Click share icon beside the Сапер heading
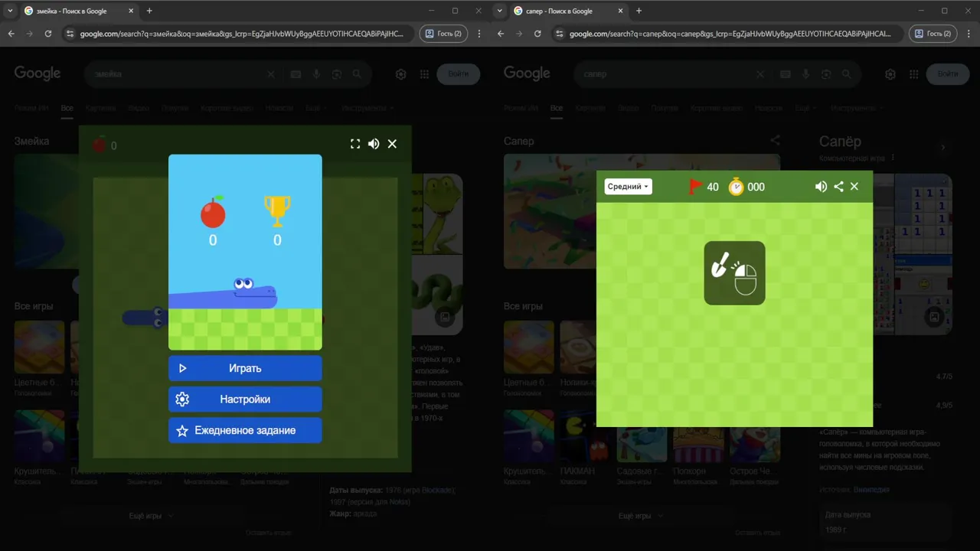This screenshot has width=980, height=551. [x=775, y=141]
